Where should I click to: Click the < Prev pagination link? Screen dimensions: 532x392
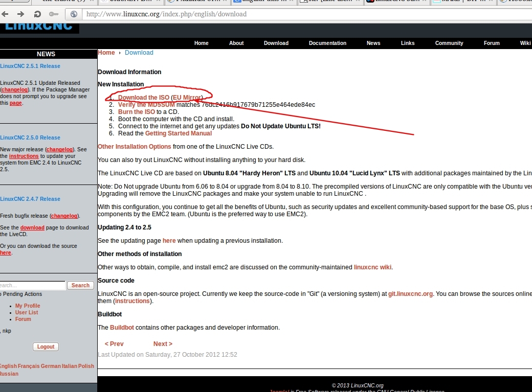[114, 344]
